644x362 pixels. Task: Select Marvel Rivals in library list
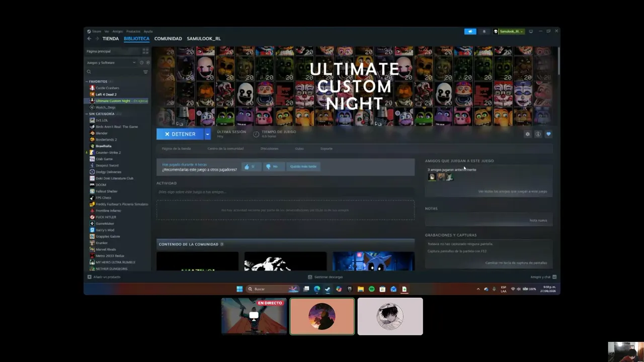pyautogui.click(x=106, y=249)
